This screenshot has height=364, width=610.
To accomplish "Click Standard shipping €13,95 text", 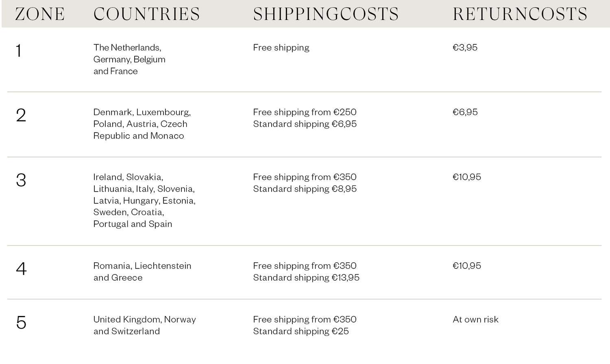I will (x=306, y=278).
